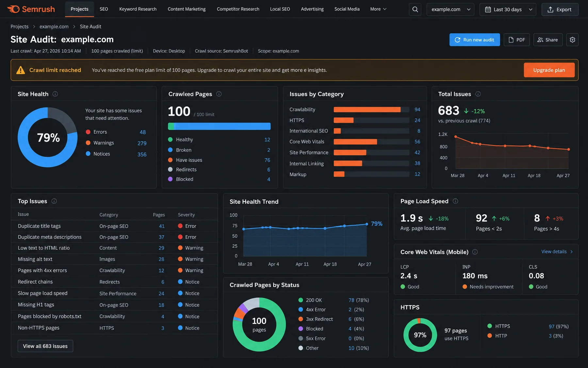This screenshot has width=588, height=368.
Task: Click View all 683 issues button
Action: tap(45, 346)
